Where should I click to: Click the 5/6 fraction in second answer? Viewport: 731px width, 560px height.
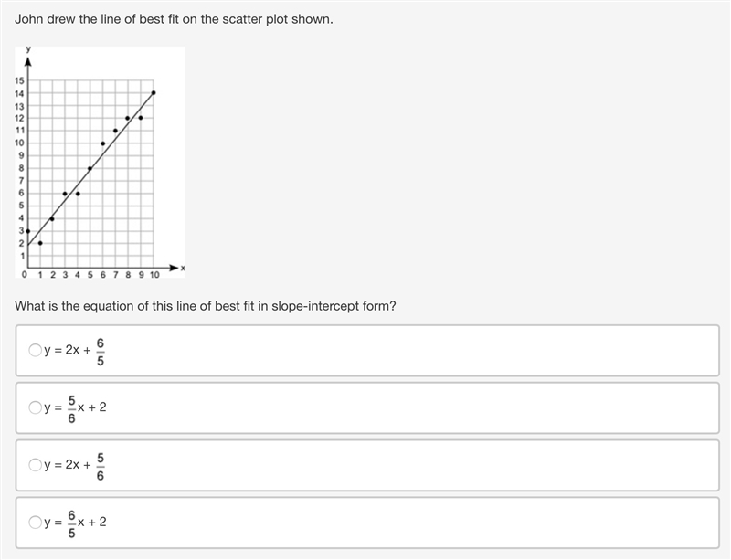71,409
